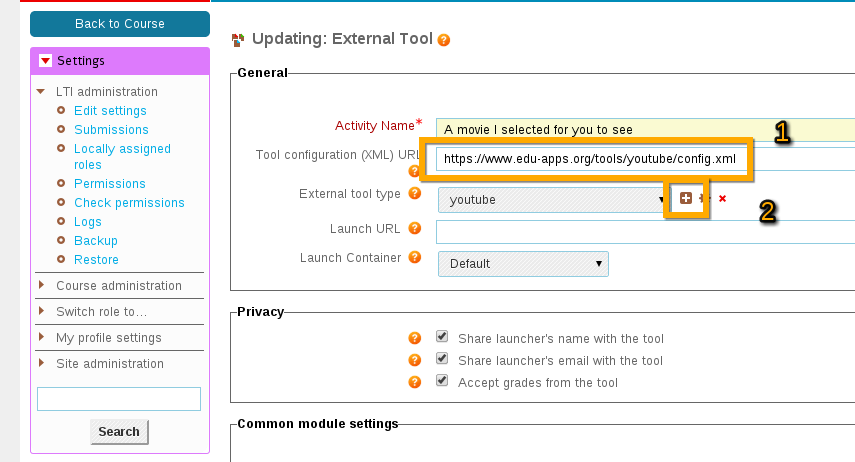855x462 pixels.
Task: Open help icon for Launch Container
Action: click(414, 257)
